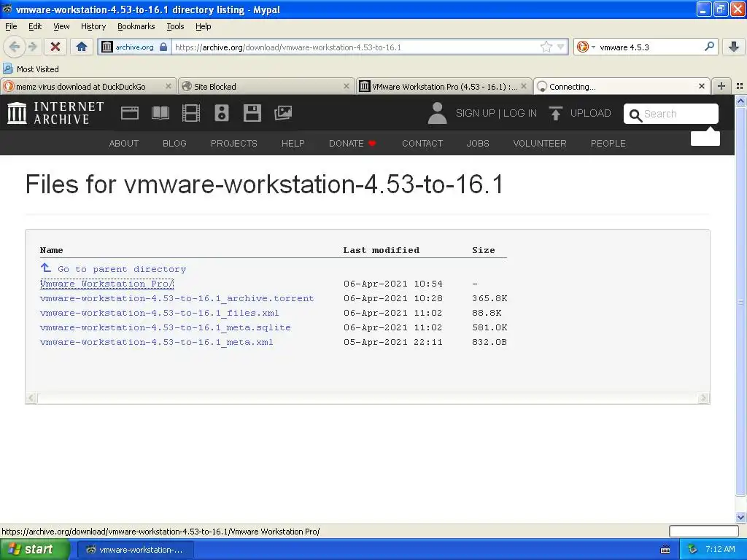This screenshot has width=747, height=560.
Task: Open Internet Archive Software floppy icon
Action: point(252,113)
